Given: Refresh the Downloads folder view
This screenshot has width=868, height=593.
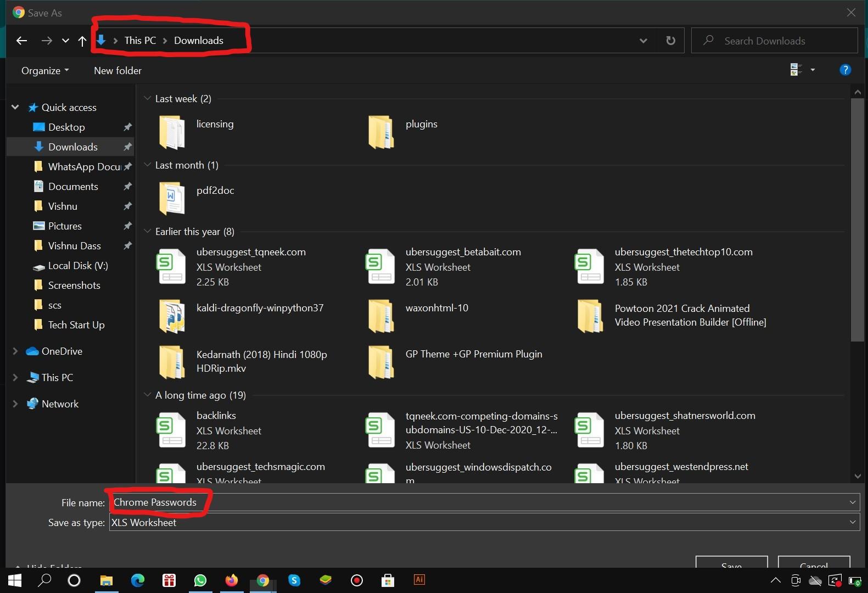Looking at the screenshot, I should click(x=670, y=41).
